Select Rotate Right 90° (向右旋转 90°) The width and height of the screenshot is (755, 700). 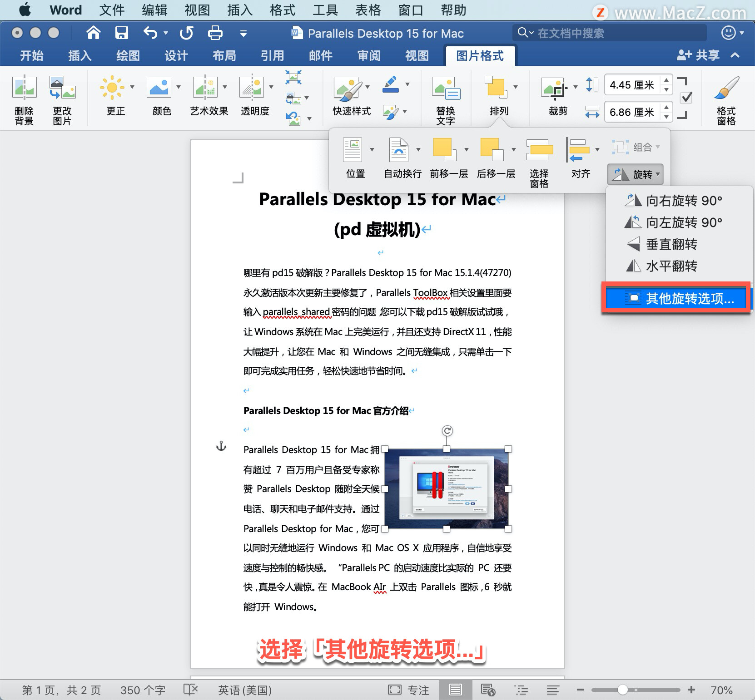[x=680, y=201]
